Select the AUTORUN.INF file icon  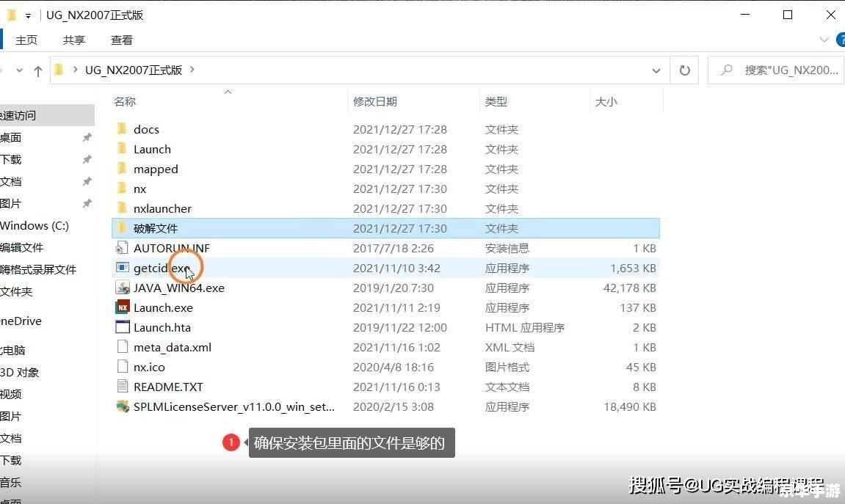tap(123, 248)
